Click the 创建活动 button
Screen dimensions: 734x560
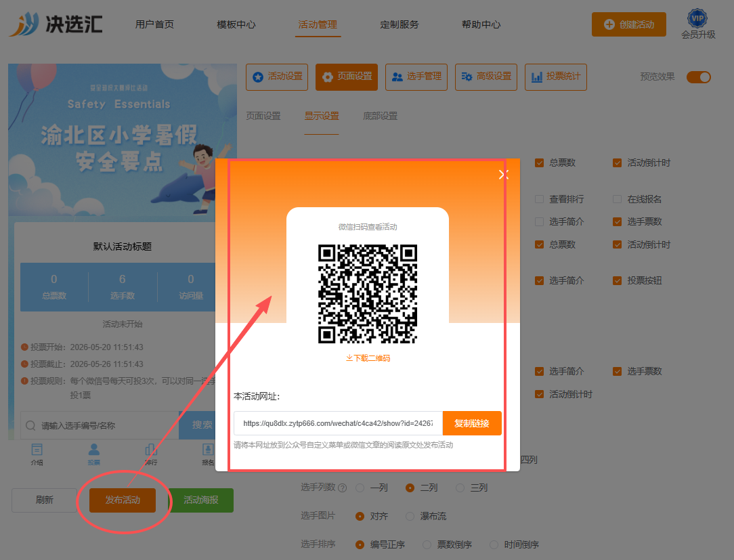(x=628, y=24)
